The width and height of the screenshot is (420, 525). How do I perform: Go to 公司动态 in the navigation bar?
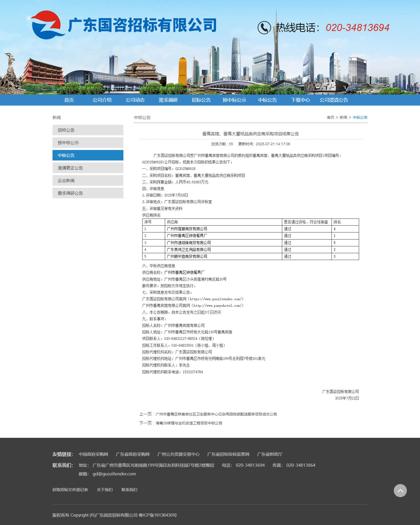[x=135, y=100]
